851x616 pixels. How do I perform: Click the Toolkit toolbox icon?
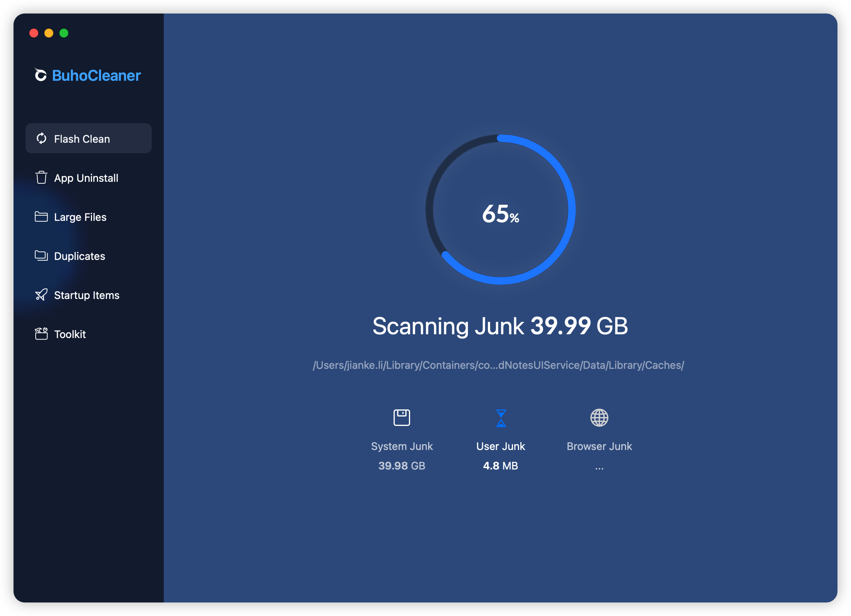41,334
